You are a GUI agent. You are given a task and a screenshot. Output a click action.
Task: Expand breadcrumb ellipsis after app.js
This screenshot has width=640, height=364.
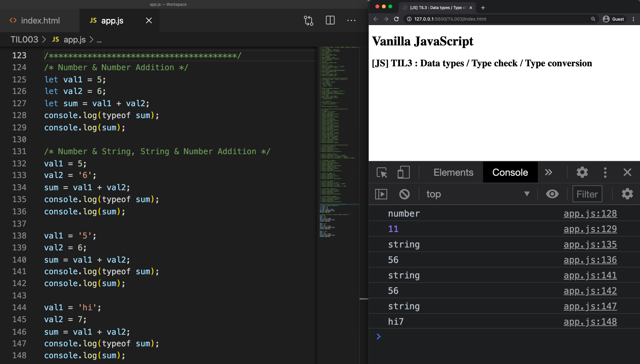coord(99,40)
